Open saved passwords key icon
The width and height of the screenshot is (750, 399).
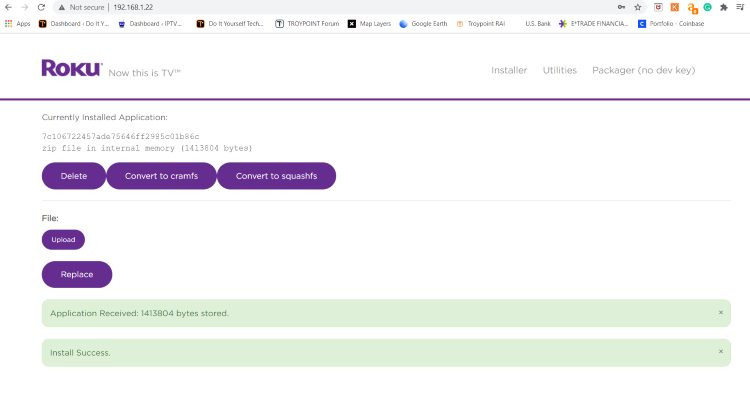621,7
